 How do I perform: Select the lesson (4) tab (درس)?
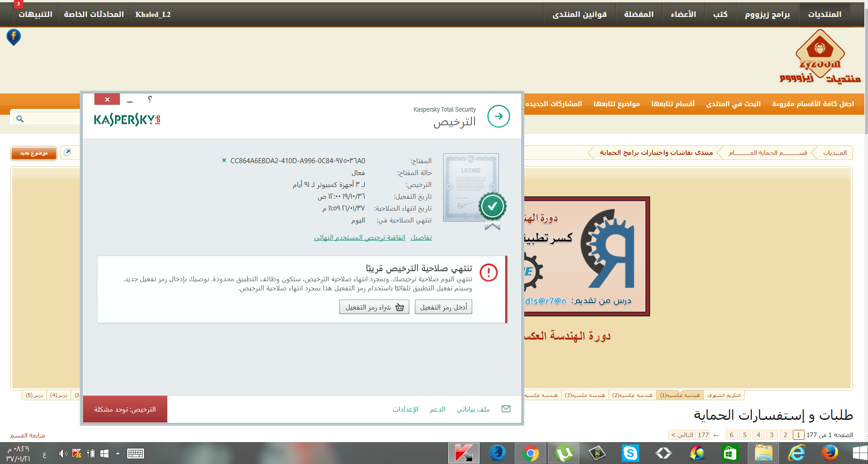59,395
